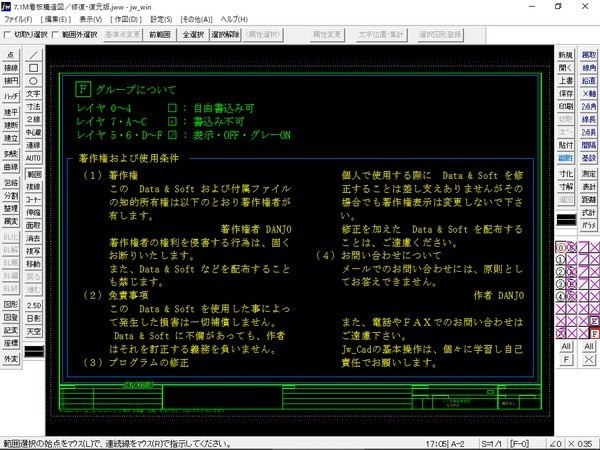This screenshot has width=600, height=450.
Task: Activate the 文字 text tool
Action: [x=33, y=94]
